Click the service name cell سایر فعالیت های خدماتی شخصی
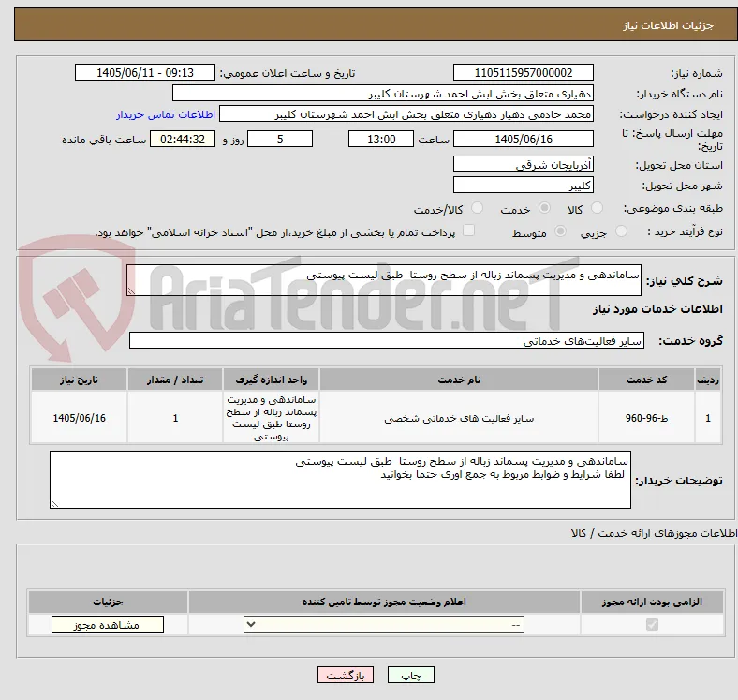738x700 pixels. pos(459,418)
